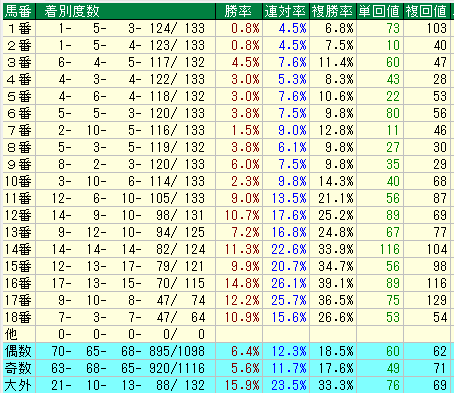Select the 4番 row label
The height and width of the screenshot is (393, 454).
[x=19, y=80]
